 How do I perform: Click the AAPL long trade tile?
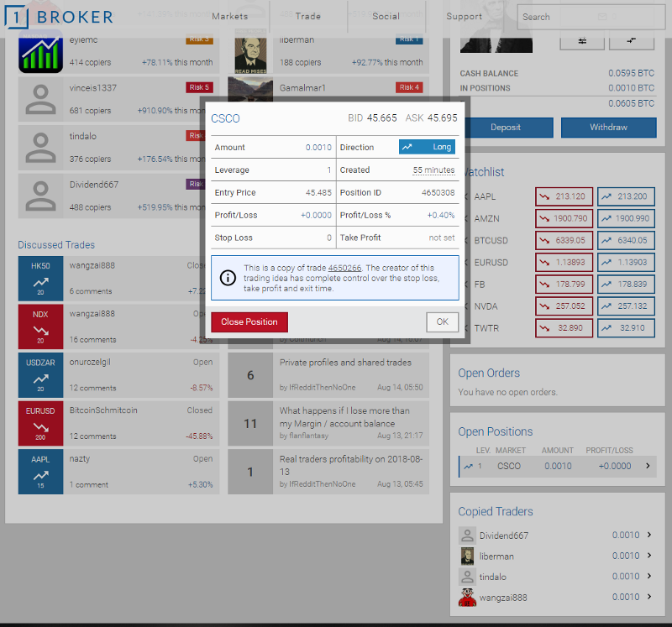[x=40, y=472]
